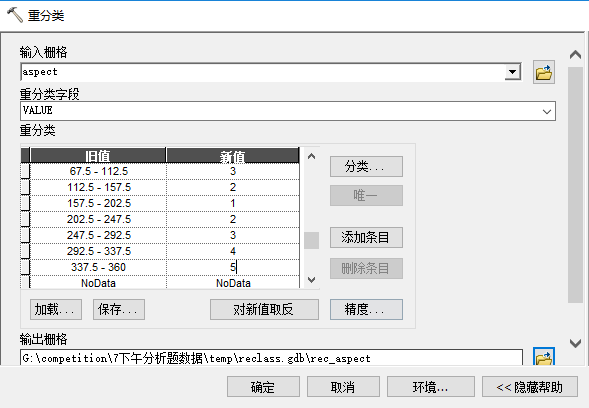
Task: Click new value 2 for 202.5 - 247.5
Action: (233, 219)
